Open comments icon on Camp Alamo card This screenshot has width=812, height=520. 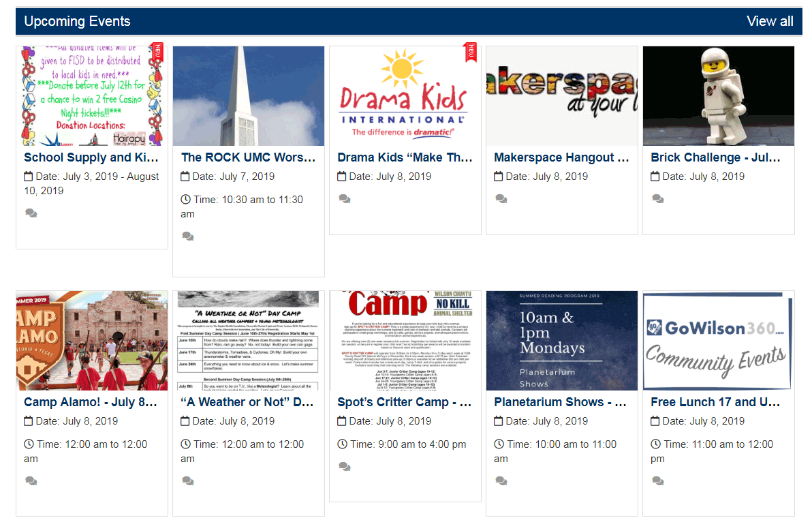[31, 481]
